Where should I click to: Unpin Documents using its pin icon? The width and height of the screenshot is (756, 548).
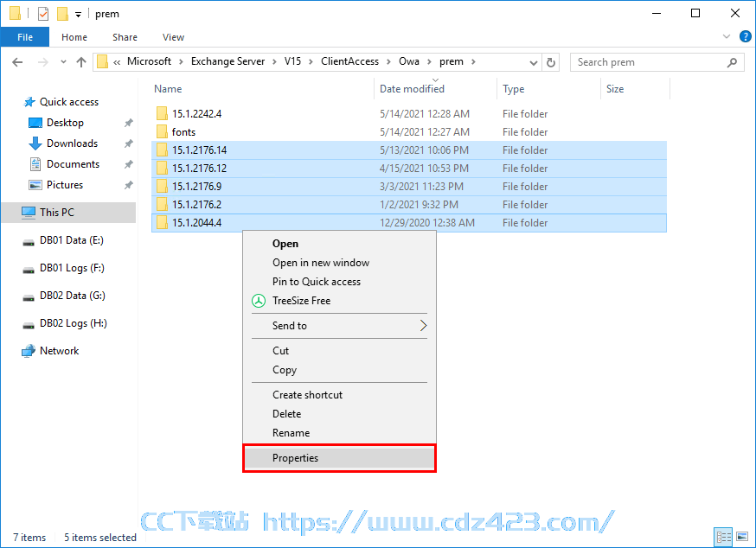coord(128,164)
